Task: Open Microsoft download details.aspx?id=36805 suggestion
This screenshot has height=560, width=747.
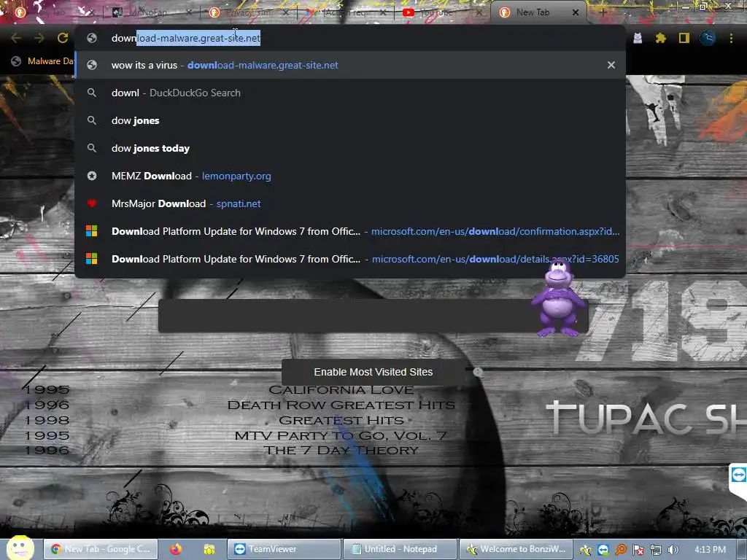Action: pyautogui.click(x=349, y=259)
